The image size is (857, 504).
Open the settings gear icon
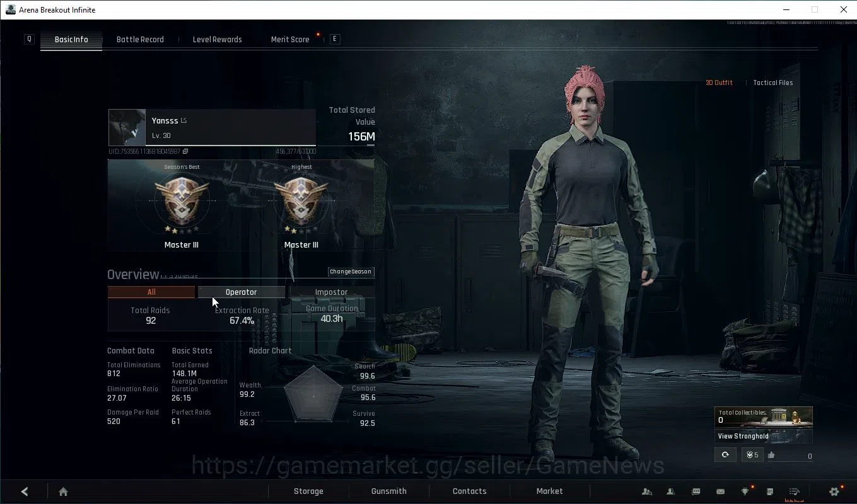pyautogui.click(x=834, y=491)
